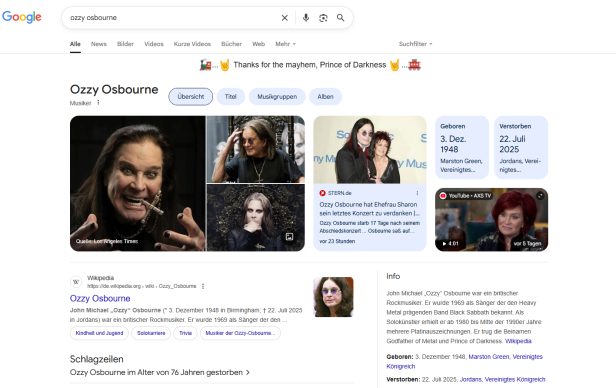Image resolution: width=616 pixels, height=388 pixels.
Task: Start voice search with microphone icon
Action: tap(306, 18)
